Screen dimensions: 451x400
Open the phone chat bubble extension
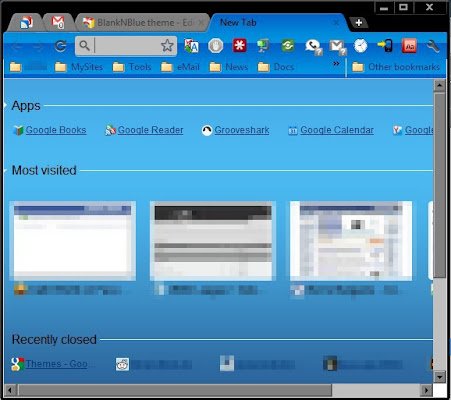pos(313,47)
